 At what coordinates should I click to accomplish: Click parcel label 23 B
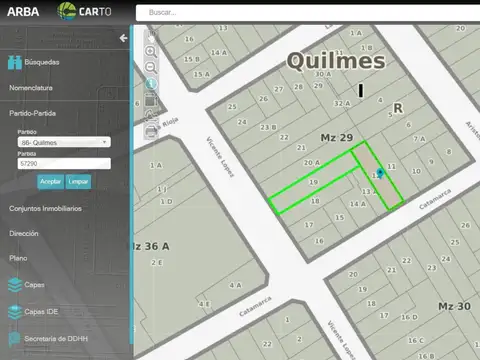tap(268, 127)
